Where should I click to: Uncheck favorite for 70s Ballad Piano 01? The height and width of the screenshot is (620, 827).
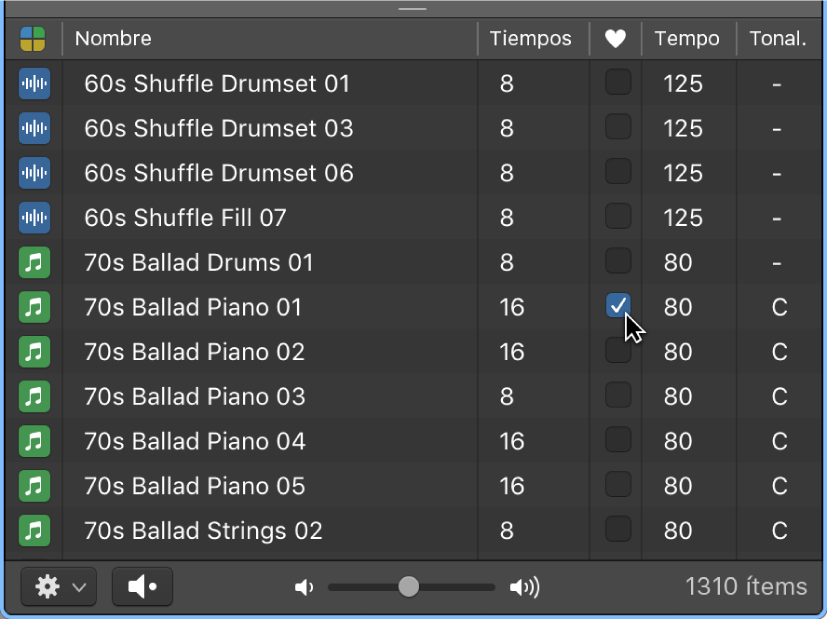pos(618,306)
